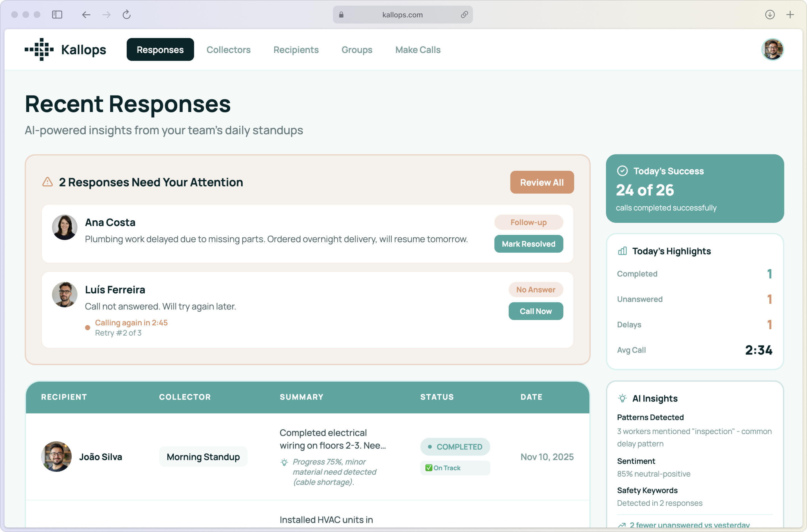
Task: Open the Make Calls section
Action: click(x=418, y=50)
